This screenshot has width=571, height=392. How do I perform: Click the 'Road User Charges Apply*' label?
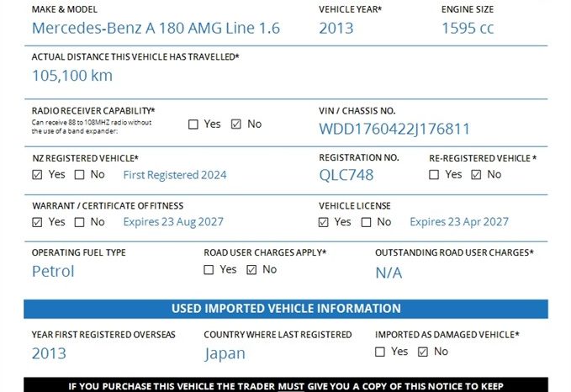[265, 252]
